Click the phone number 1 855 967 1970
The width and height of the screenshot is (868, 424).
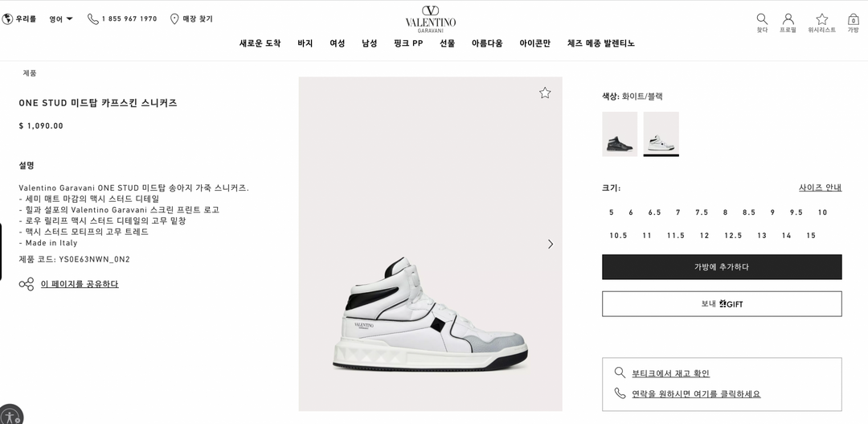129,19
